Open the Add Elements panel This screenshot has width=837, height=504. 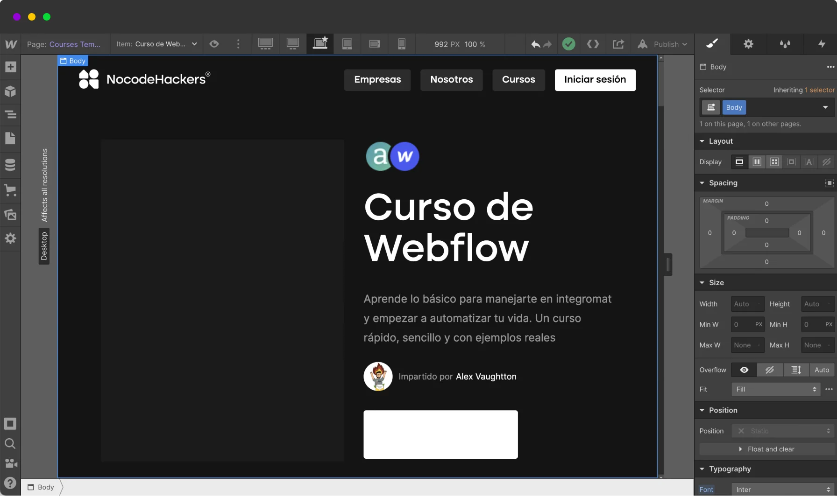click(x=10, y=67)
